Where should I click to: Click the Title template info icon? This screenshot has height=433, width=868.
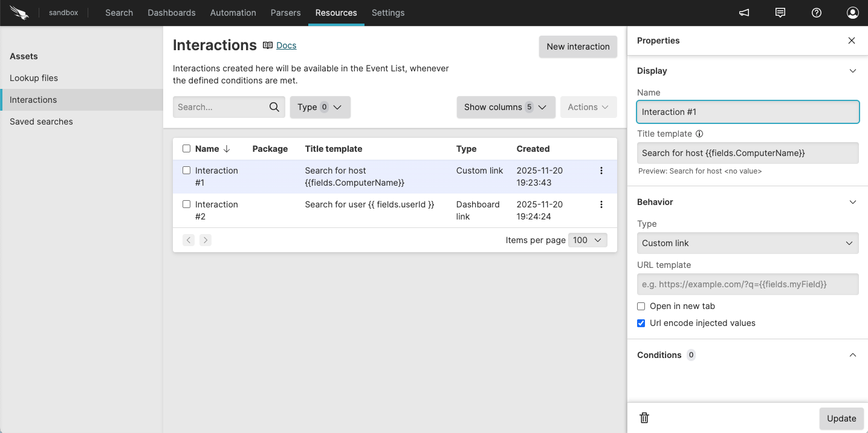[x=699, y=134]
